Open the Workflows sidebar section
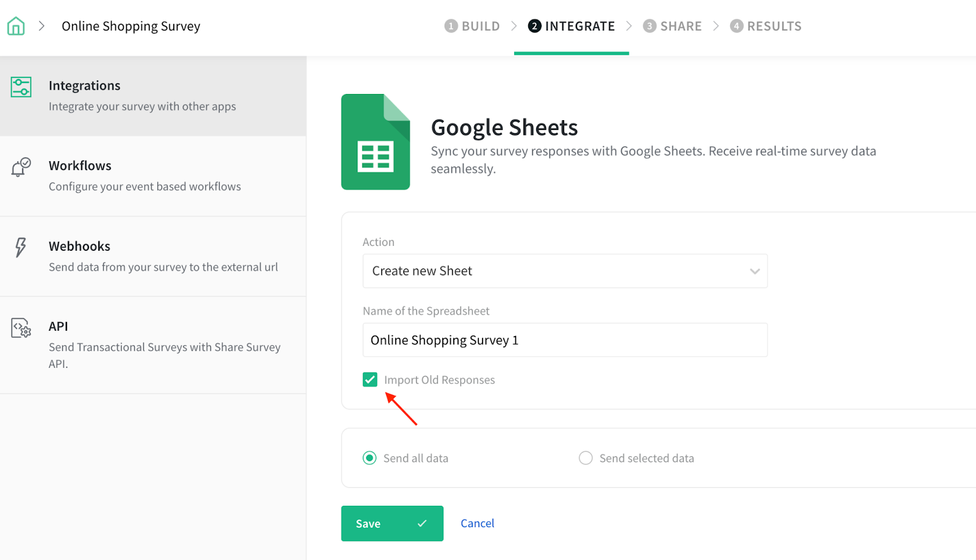Image resolution: width=976 pixels, height=560 pixels. (153, 176)
